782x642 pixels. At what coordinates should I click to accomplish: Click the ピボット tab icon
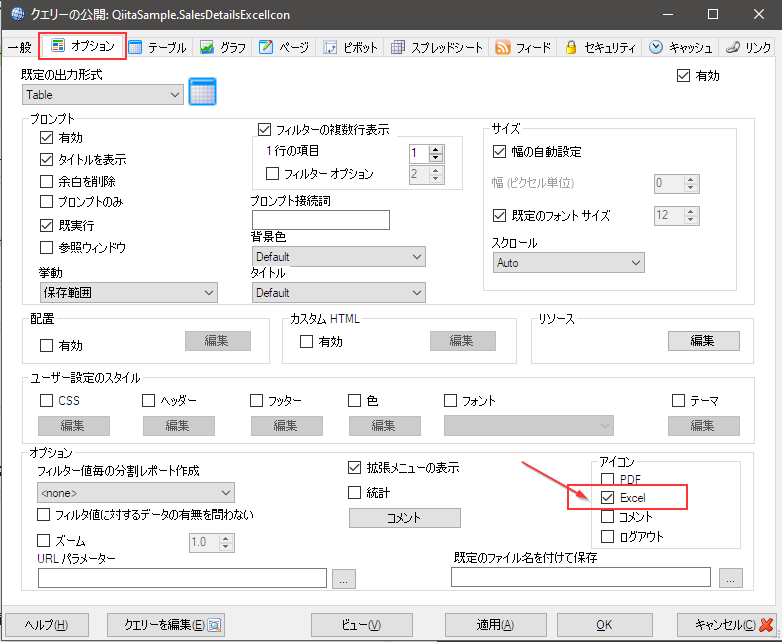point(330,47)
